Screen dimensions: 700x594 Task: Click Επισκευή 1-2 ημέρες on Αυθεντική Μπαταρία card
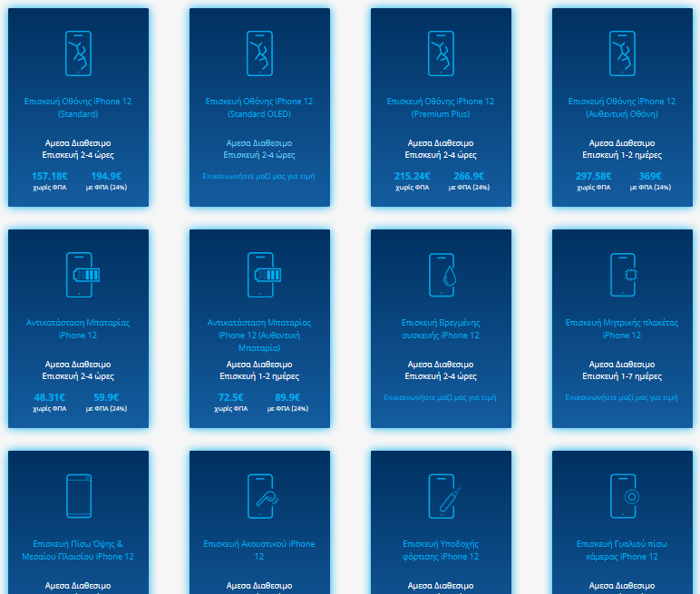(x=259, y=376)
